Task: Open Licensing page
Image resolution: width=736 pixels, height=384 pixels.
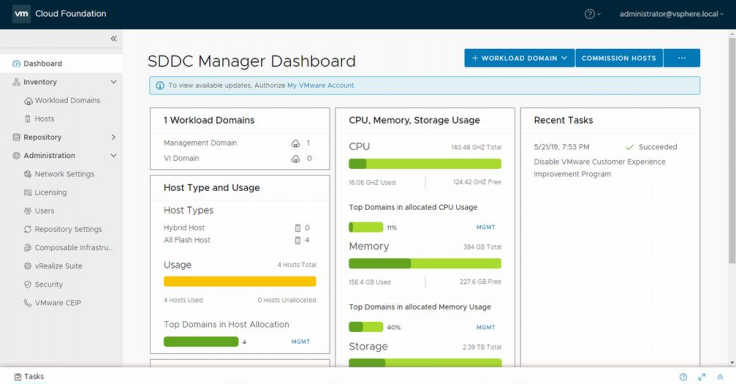Action: (51, 192)
